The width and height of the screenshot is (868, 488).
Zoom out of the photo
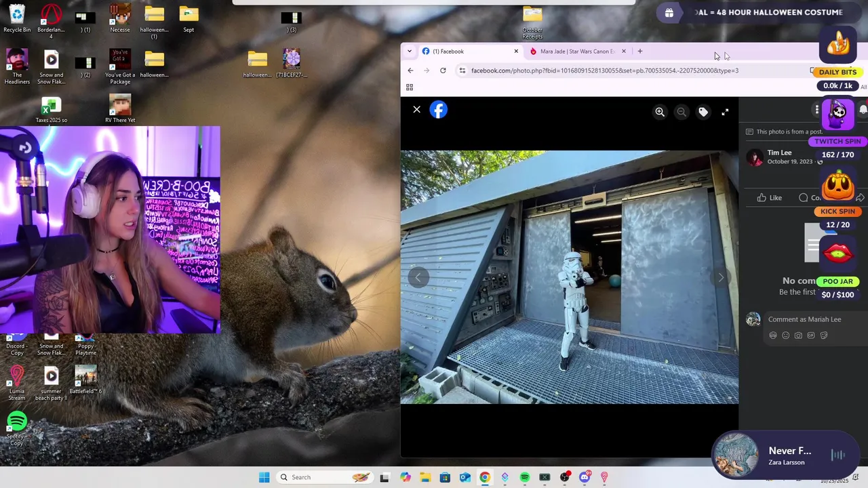tap(682, 113)
